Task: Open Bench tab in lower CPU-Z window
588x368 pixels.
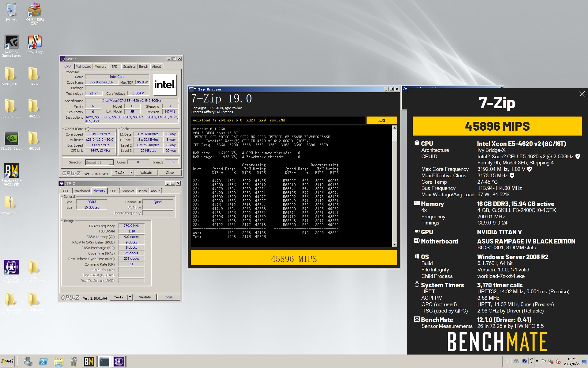Action: [x=142, y=191]
